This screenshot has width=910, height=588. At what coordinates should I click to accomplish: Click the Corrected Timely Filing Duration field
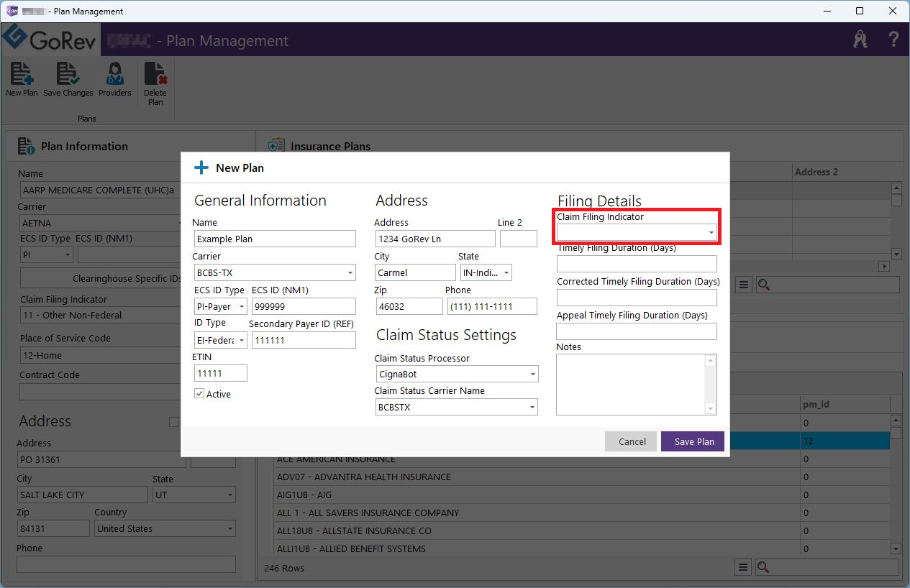tap(637, 298)
